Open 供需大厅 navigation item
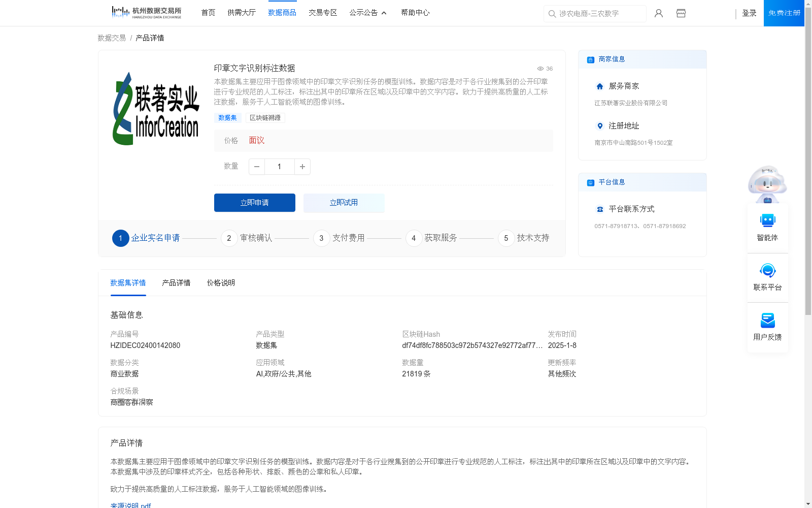 coord(242,13)
